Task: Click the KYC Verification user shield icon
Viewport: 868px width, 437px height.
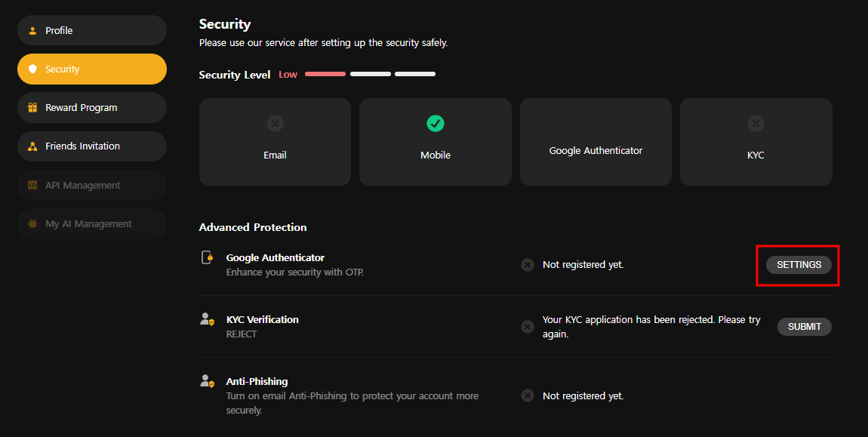Action: 207,319
